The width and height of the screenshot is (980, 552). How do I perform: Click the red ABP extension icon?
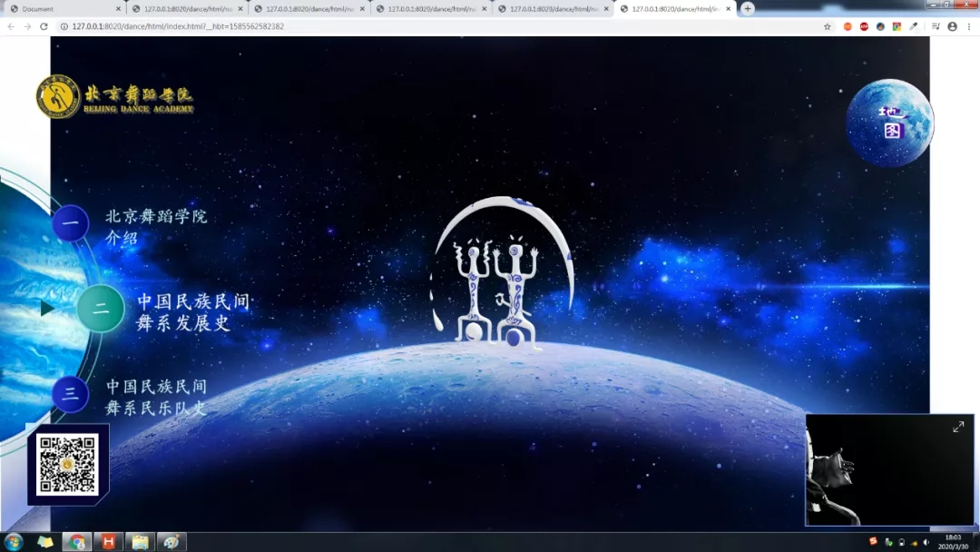(864, 26)
